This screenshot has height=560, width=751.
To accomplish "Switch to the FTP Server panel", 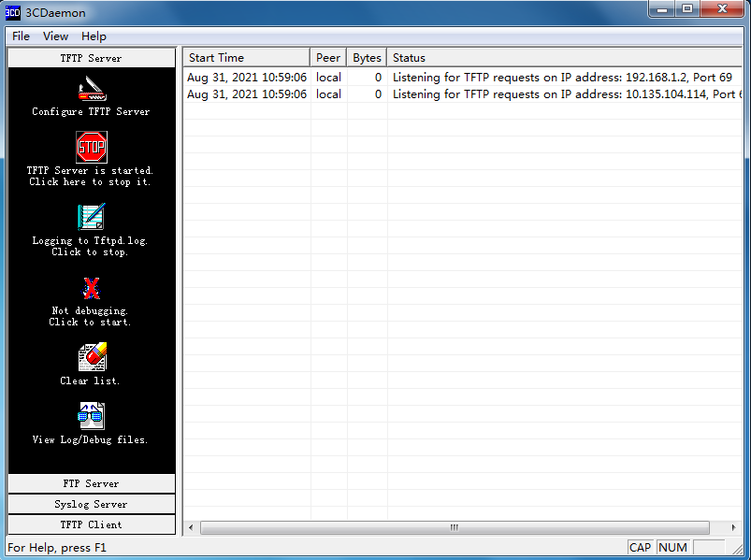I will (x=92, y=483).
